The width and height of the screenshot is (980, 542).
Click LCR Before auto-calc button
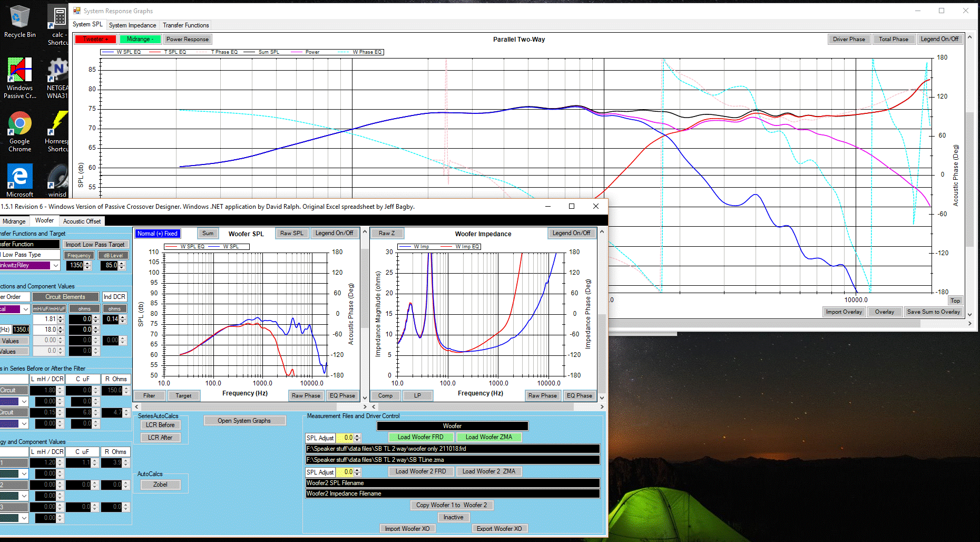160,425
